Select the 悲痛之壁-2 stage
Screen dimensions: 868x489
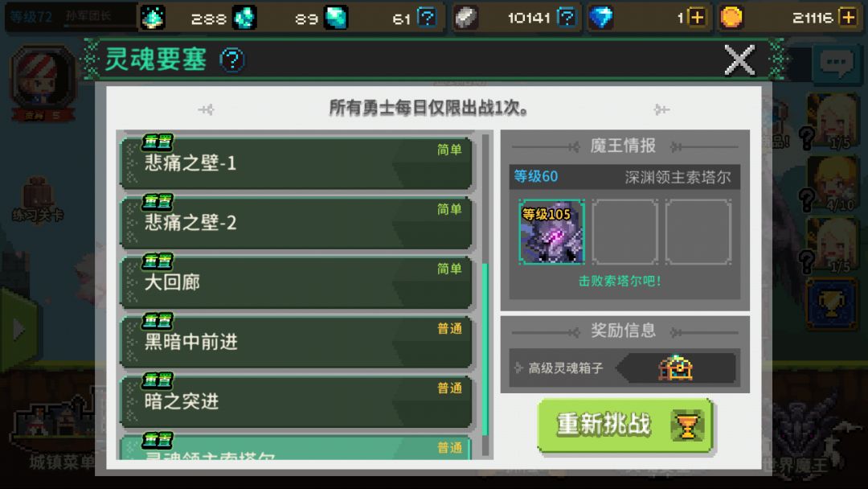pyautogui.click(x=296, y=222)
